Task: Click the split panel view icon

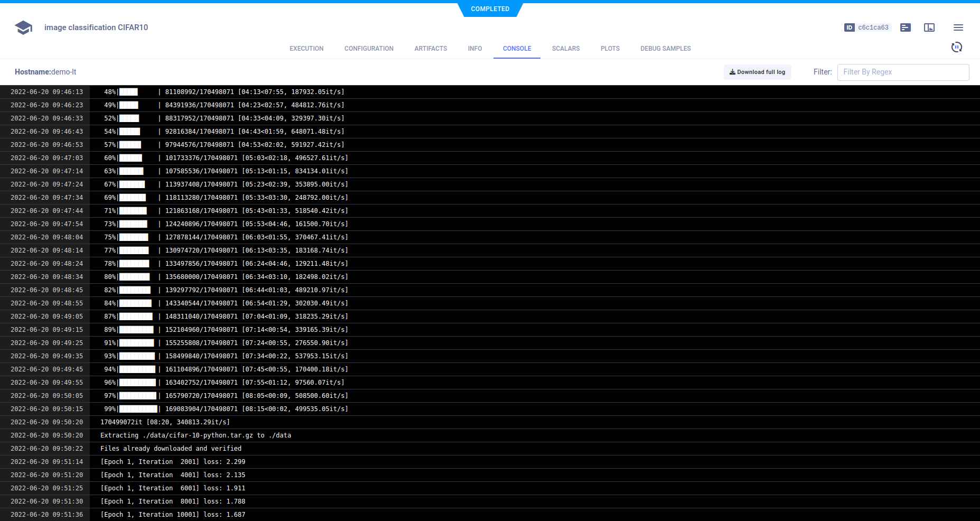Action: (x=929, y=27)
